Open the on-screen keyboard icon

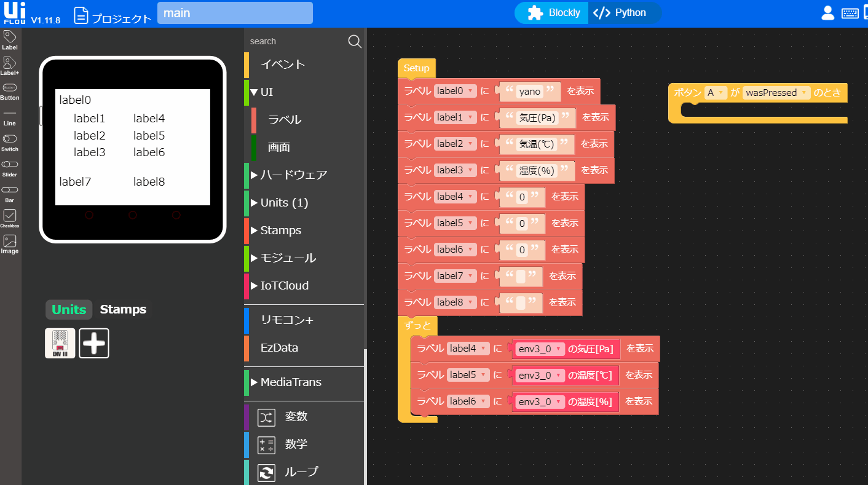[850, 12]
